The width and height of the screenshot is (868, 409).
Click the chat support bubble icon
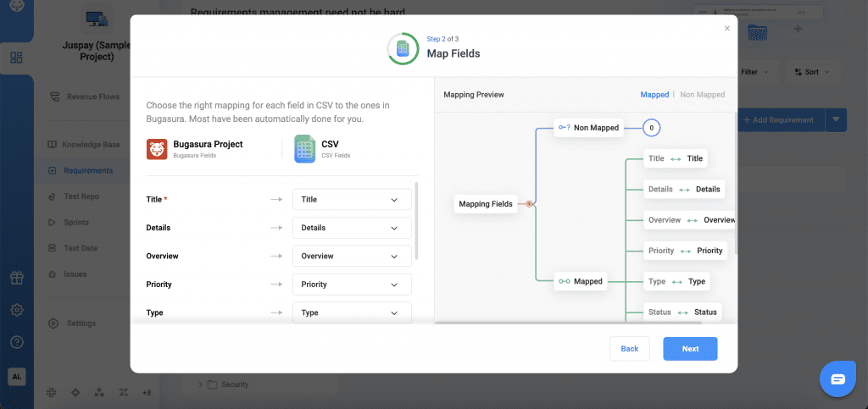(x=837, y=379)
